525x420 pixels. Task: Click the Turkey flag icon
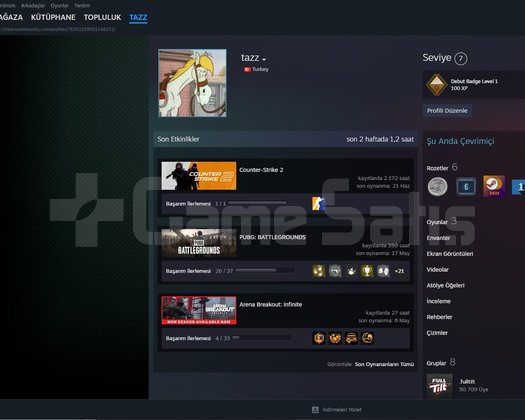pyautogui.click(x=247, y=69)
